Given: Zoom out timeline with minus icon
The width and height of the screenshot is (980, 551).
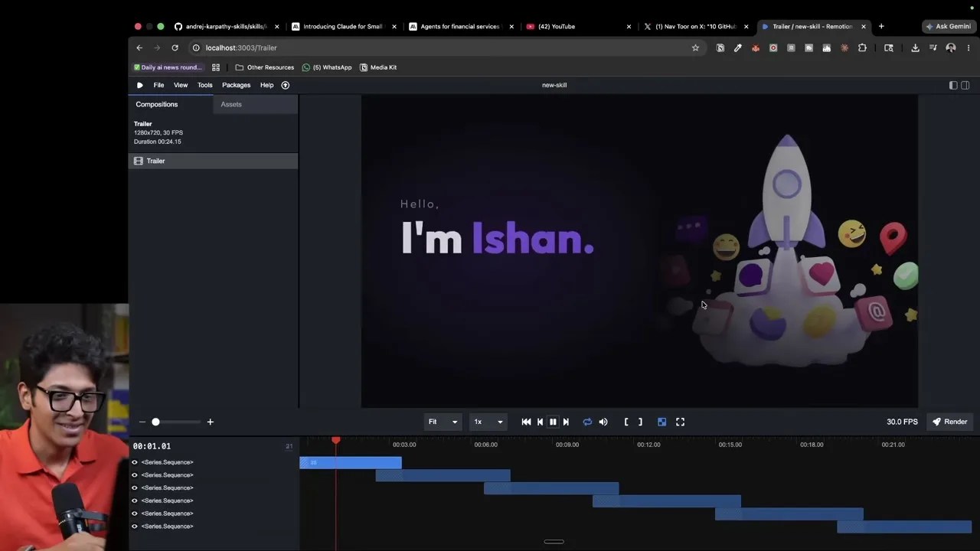Looking at the screenshot, I should point(142,422).
